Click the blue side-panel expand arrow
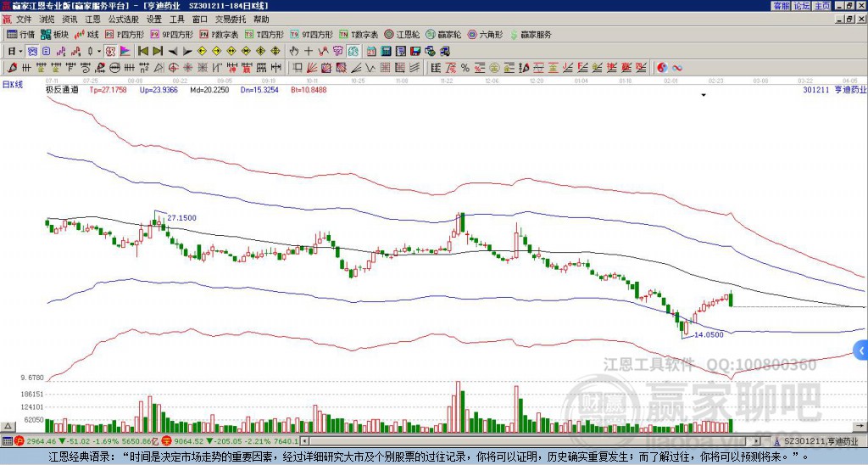Viewport: 868px width, 465px height. tap(861, 350)
